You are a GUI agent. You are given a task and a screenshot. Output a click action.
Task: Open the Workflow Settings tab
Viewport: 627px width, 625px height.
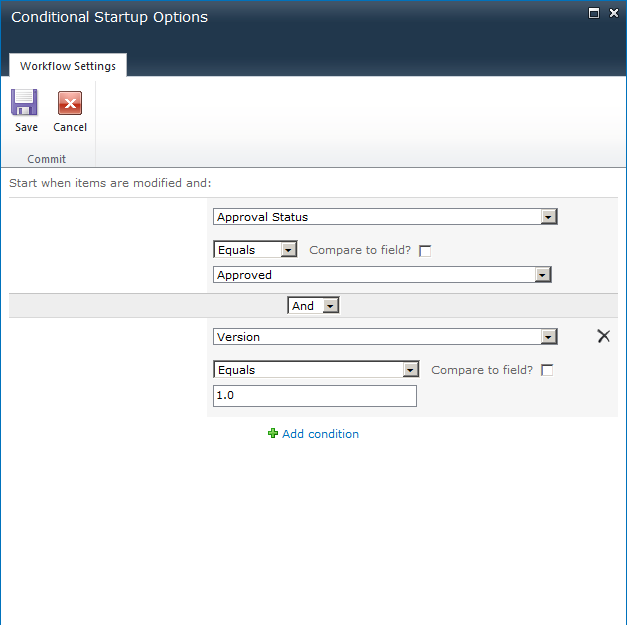pyautogui.click(x=68, y=66)
